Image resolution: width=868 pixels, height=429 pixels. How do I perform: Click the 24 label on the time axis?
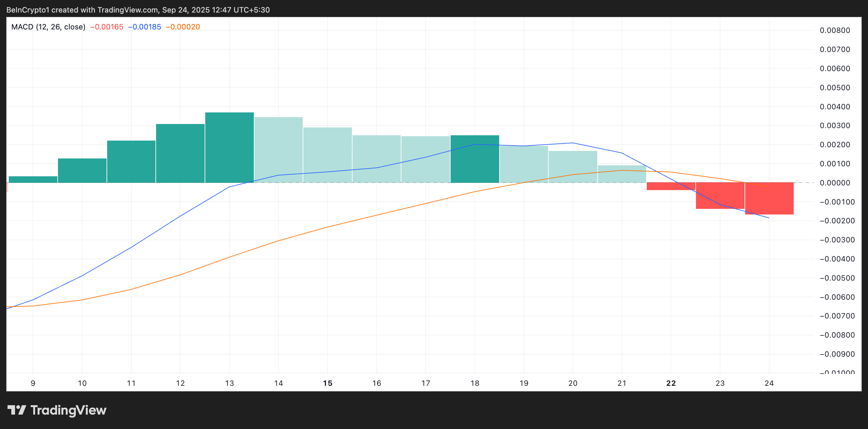pos(769,383)
